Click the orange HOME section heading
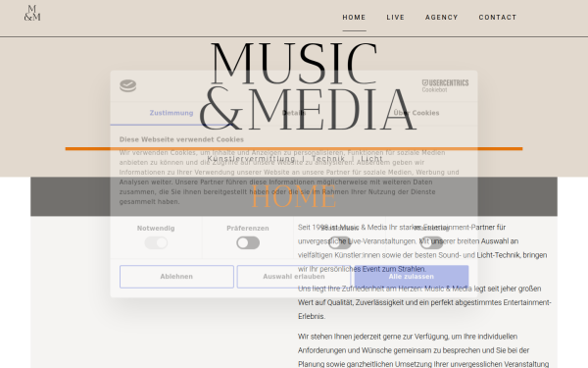This screenshot has width=588, height=368. (294, 196)
